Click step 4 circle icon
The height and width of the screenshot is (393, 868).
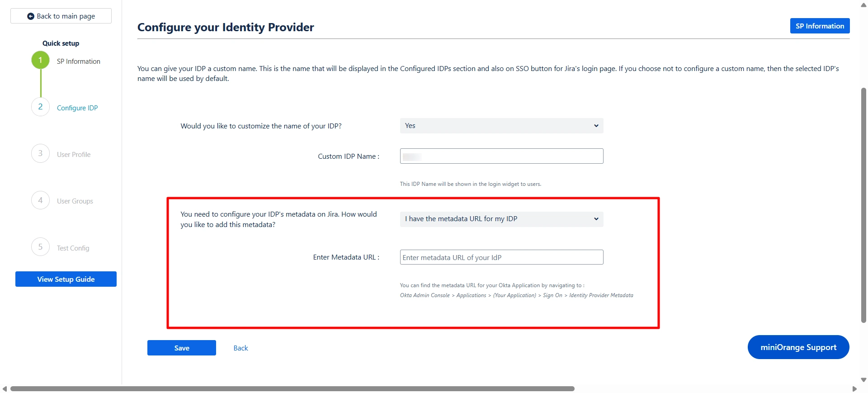coord(40,200)
